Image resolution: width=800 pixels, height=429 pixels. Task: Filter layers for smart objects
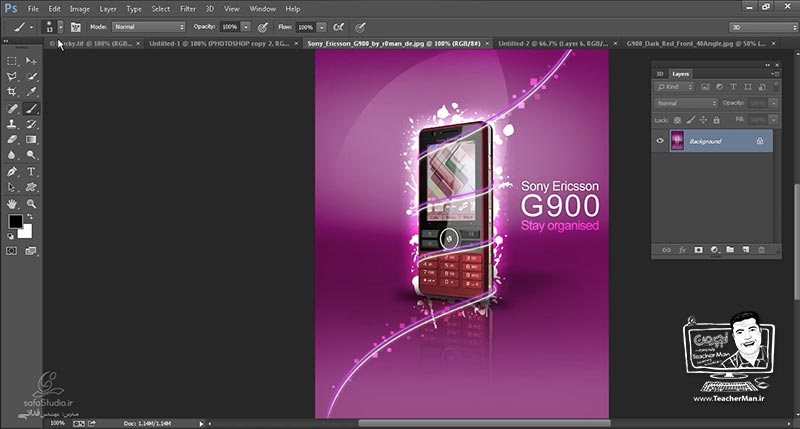point(762,87)
